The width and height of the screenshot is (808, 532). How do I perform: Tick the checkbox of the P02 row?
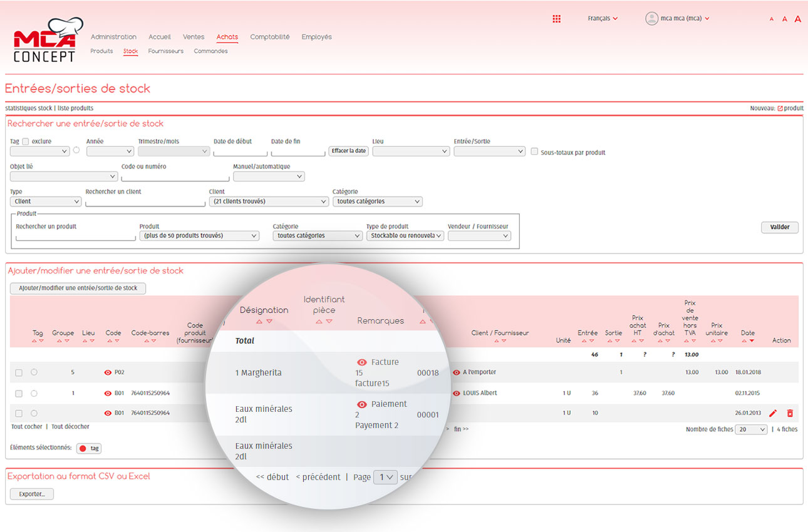point(19,372)
